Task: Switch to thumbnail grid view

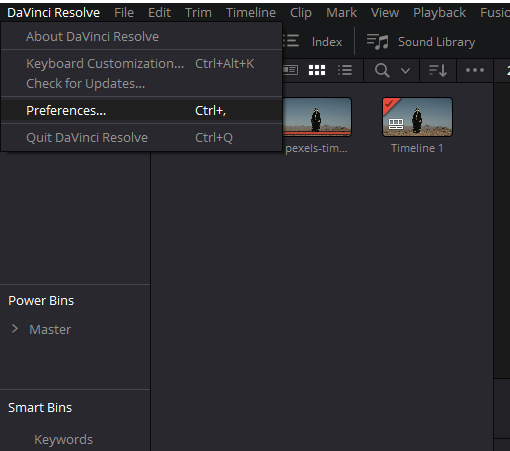Action: [317, 70]
